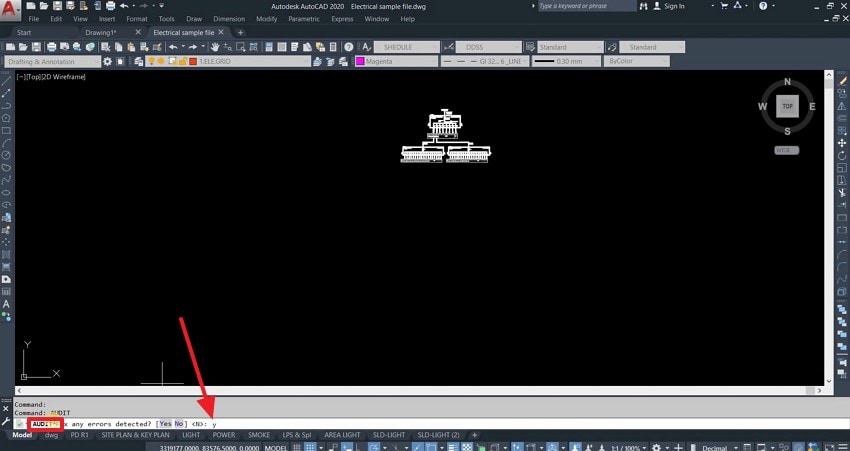Click the Plot printer icon in standard toolbar

click(x=51, y=47)
